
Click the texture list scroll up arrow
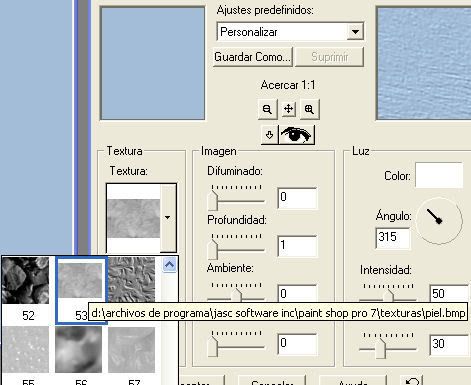click(x=169, y=265)
